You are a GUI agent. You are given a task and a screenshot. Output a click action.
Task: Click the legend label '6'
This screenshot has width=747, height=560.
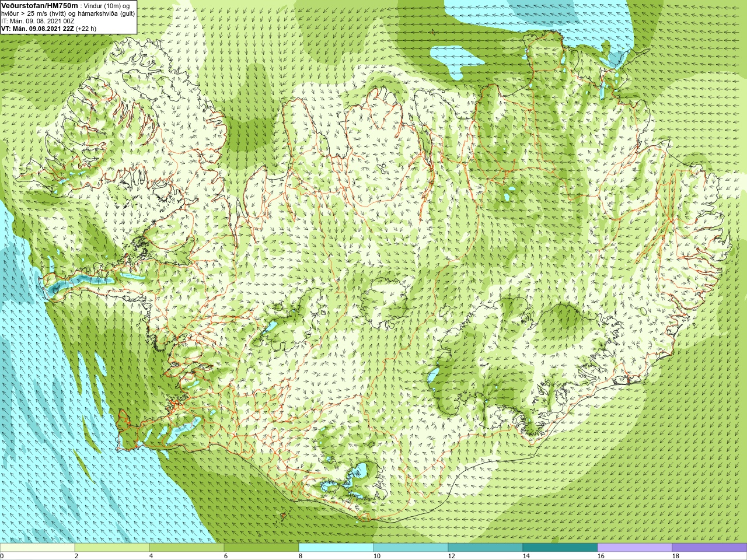(x=226, y=556)
